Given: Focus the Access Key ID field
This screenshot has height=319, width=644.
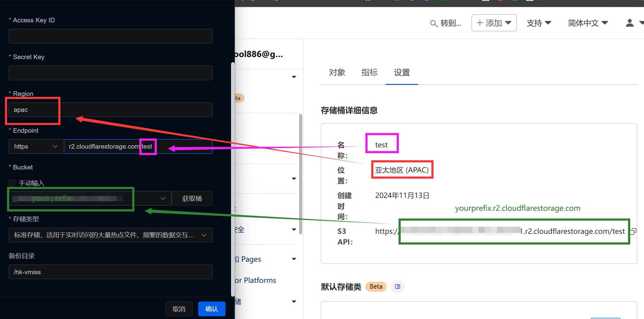Looking at the screenshot, I should pos(110,36).
